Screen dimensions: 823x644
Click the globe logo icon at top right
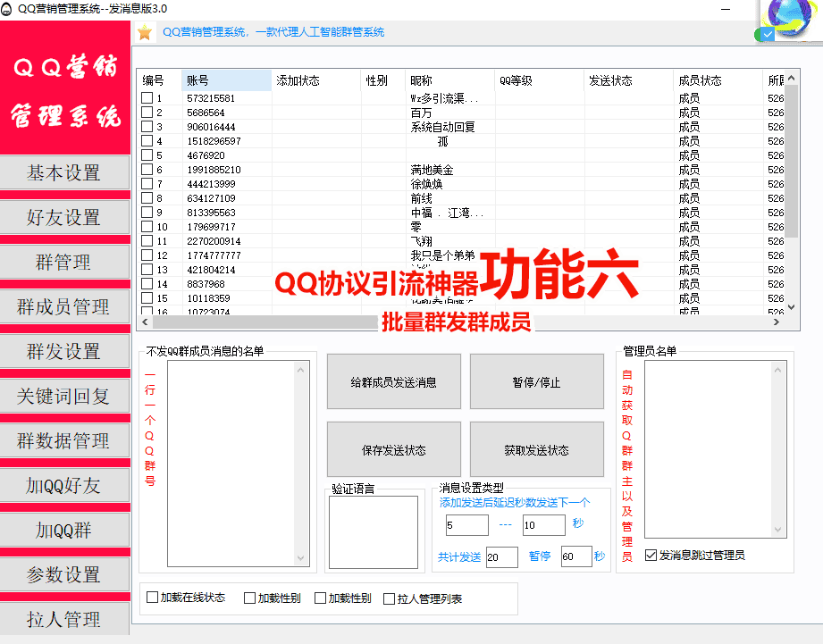(x=789, y=17)
